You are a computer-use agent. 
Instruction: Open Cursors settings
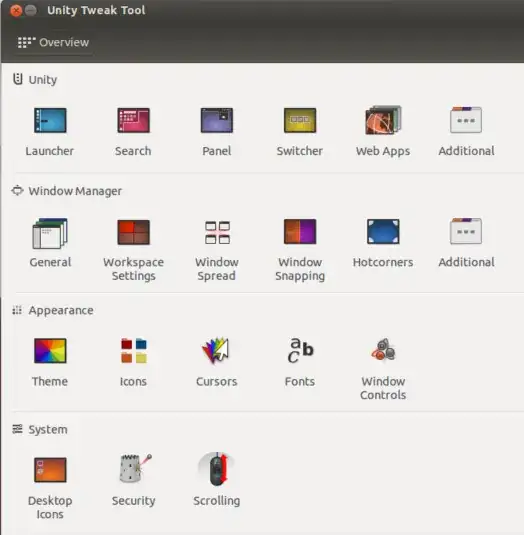click(216, 350)
